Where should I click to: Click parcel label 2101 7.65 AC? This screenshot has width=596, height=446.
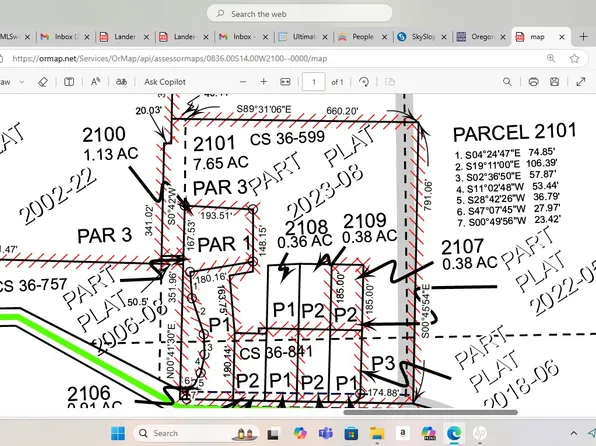[x=220, y=154]
